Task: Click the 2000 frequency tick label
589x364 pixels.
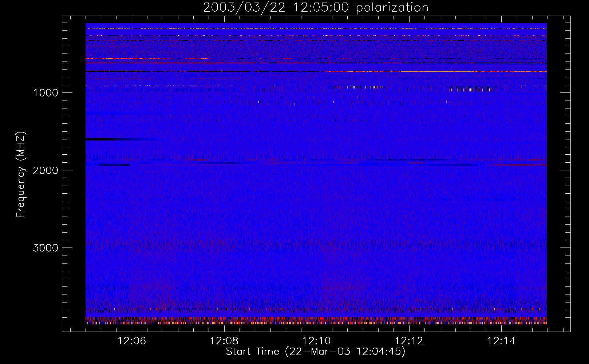Action: point(46,170)
